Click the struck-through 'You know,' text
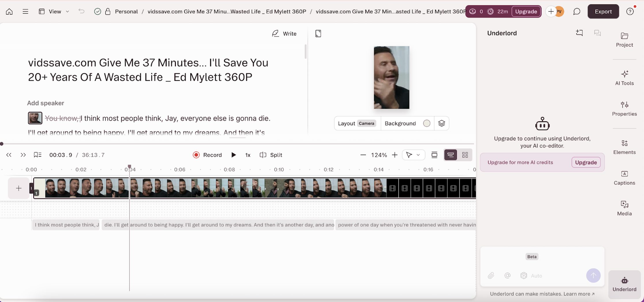Viewport: 644px width, 302px height. click(x=62, y=118)
